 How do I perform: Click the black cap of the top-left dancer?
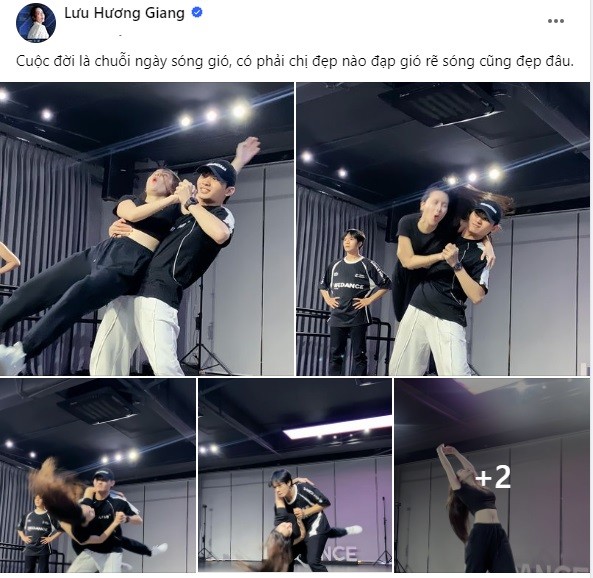(217, 169)
